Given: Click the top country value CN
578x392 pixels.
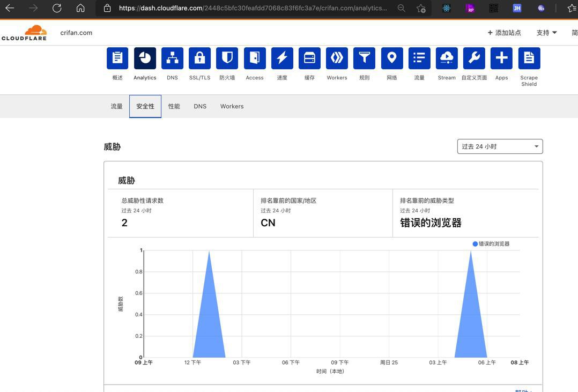Looking at the screenshot, I should tap(268, 223).
